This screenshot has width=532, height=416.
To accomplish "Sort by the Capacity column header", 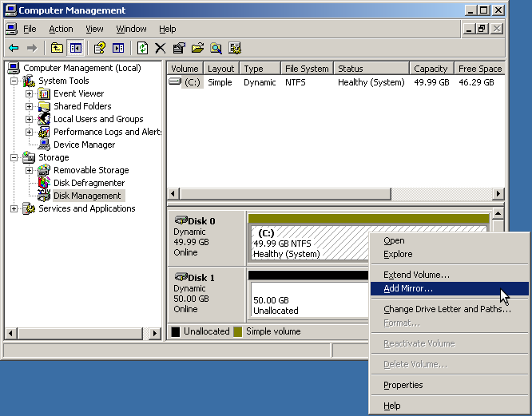I will click(x=431, y=69).
